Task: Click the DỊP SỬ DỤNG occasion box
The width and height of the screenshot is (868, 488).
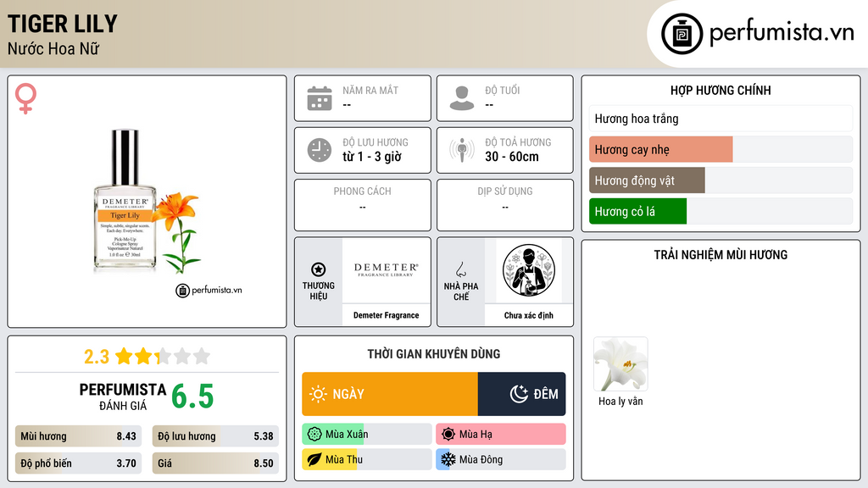Action: [505, 205]
